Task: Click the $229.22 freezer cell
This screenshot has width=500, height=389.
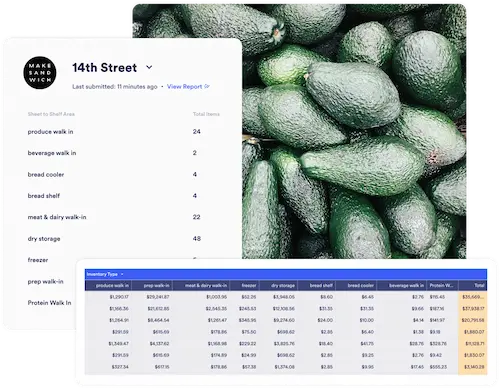Action: click(x=247, y=344)
